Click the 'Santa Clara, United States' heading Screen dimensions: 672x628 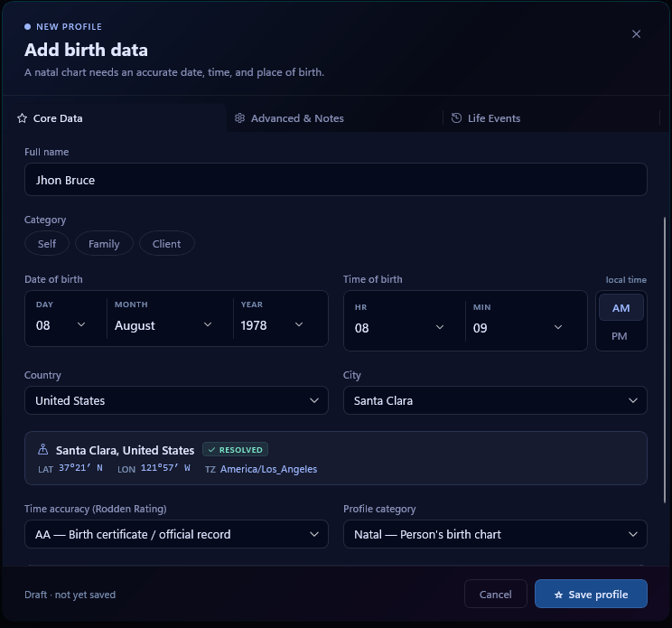tap(126, 450)
